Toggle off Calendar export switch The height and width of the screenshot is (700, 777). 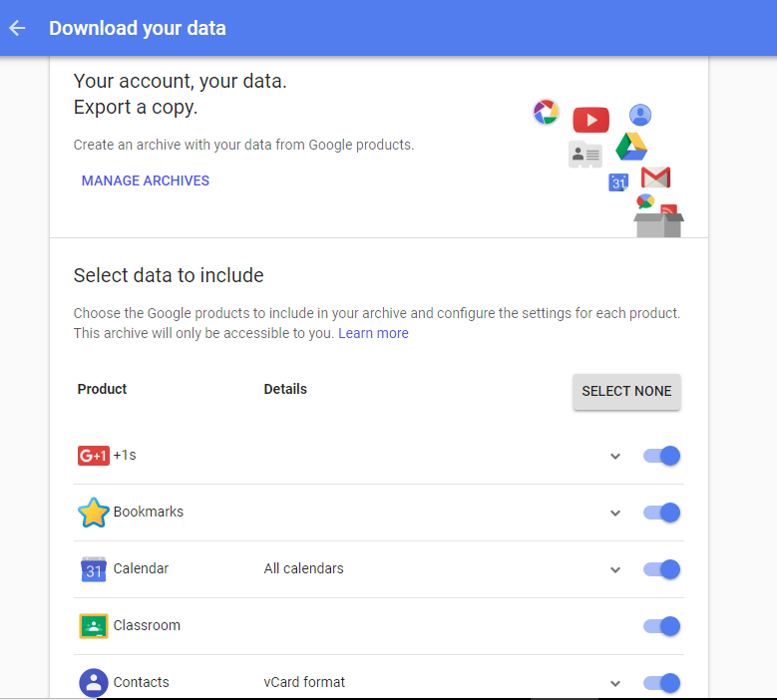[661, 569]
